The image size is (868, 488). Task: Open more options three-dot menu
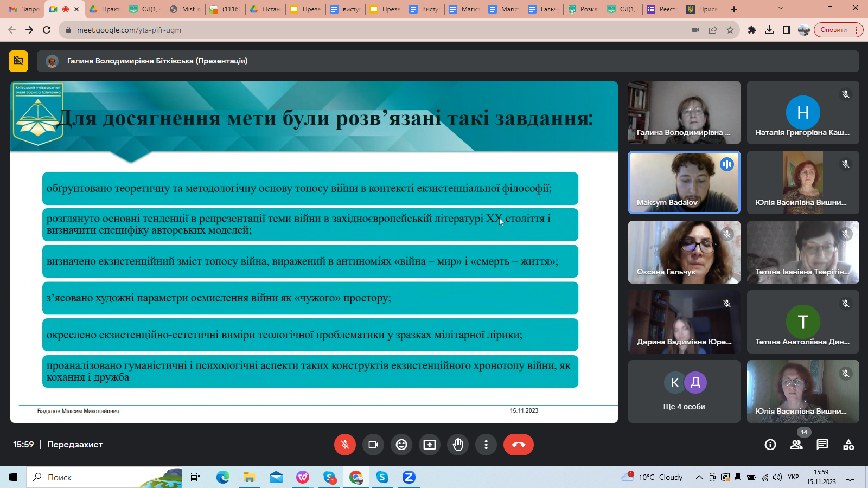coord(486,445)
